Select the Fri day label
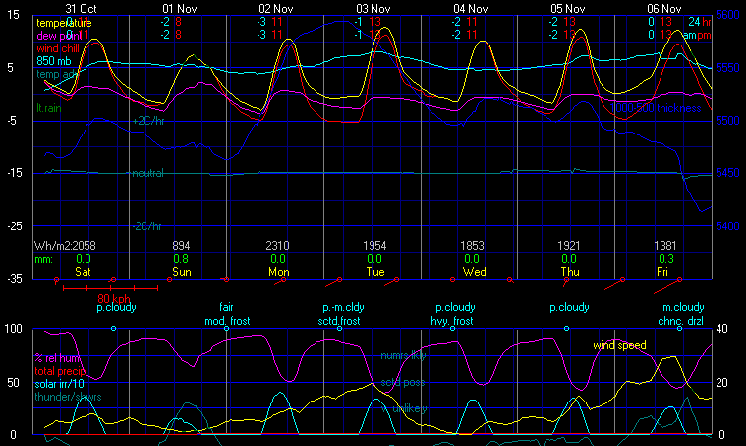 click(662, 272)
